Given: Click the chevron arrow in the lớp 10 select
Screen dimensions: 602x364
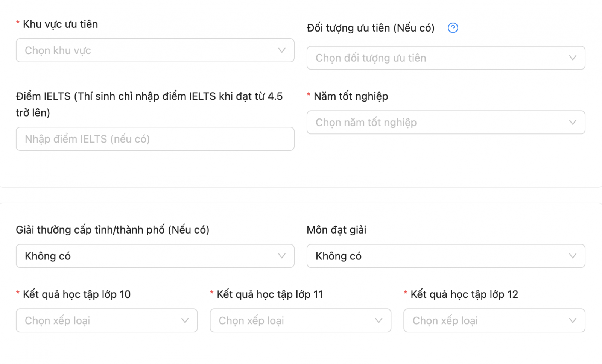Looking at the screenshot, I should point(185,320).
